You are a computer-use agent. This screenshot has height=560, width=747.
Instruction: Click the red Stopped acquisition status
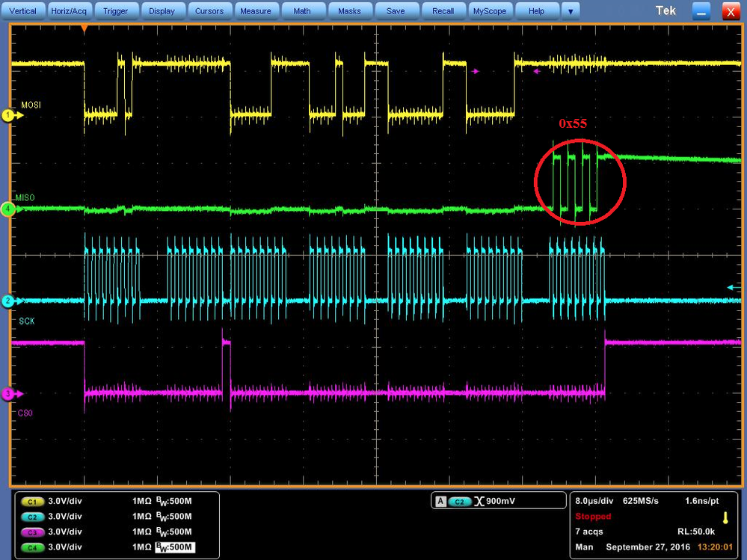coord(593,516)
